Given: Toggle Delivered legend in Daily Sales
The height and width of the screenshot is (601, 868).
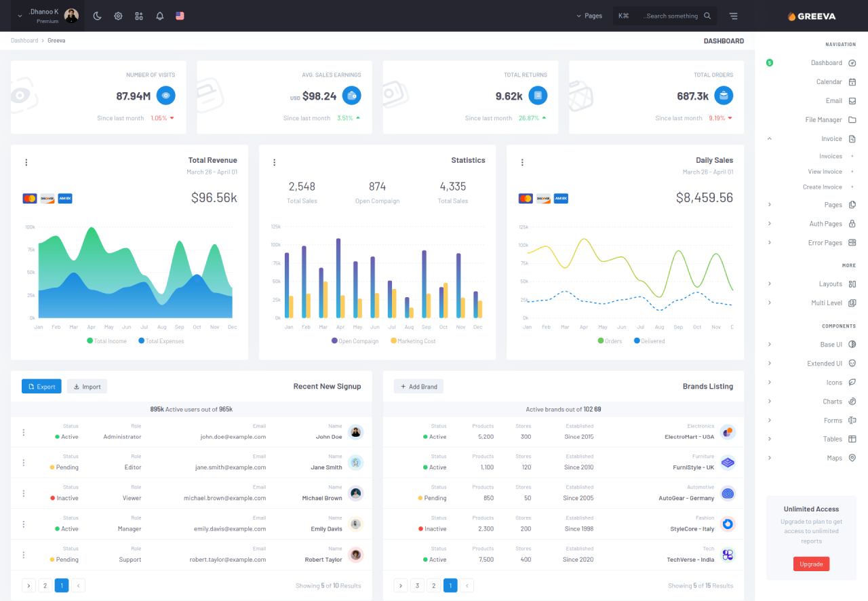Looking at the screenshot, I should (650, 341).
